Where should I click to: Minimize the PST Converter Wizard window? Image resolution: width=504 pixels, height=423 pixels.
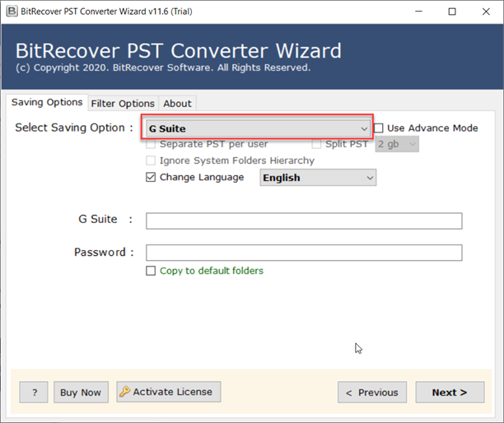click(x=418, y=12)
